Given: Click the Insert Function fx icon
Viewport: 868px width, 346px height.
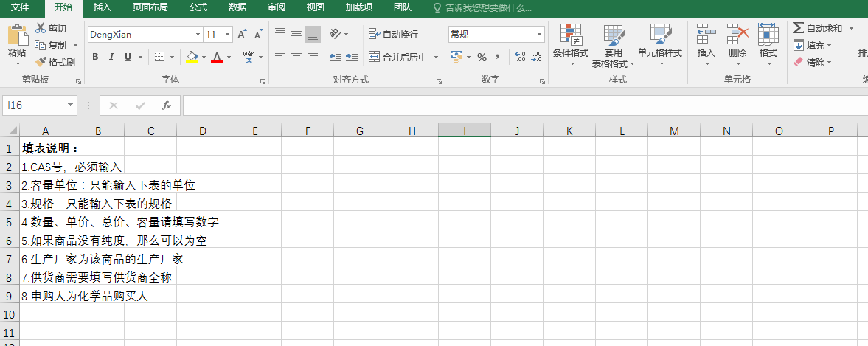Looking at the screenshot, I should coord(167,105).
